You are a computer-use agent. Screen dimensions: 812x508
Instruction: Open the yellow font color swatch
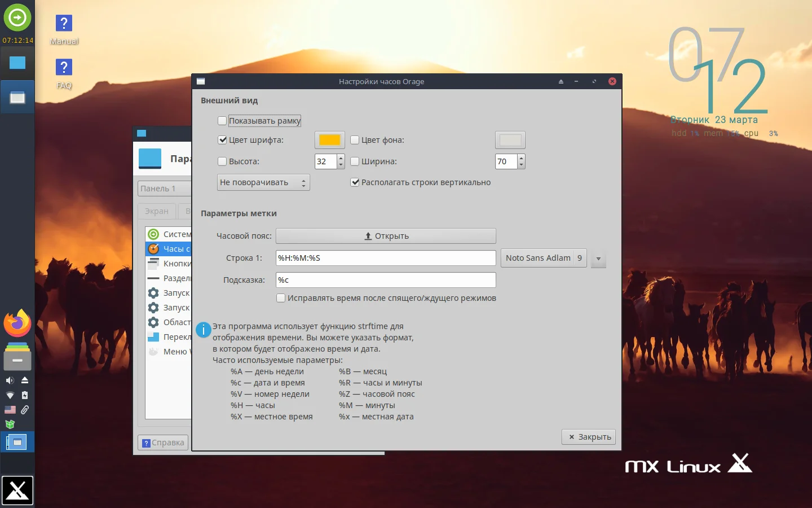(329, 140)
